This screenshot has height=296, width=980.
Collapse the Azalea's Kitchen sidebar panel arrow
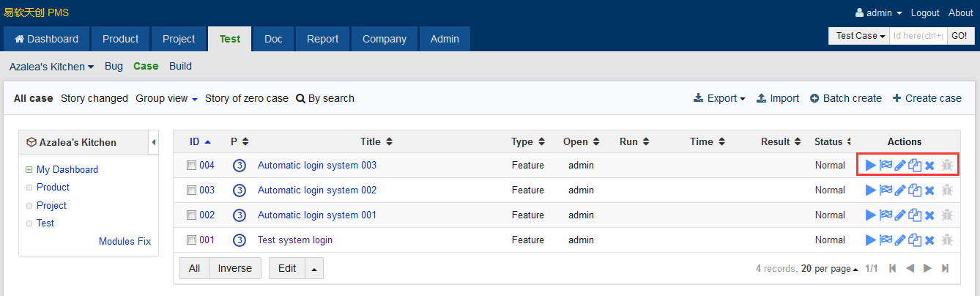(x=154, y=142)
